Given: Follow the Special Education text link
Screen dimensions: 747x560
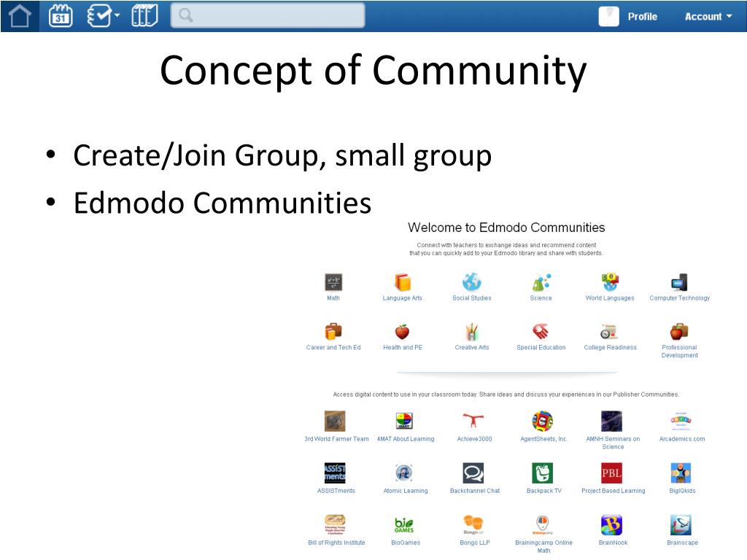Looking at the screenshot, I should (541, 348).
